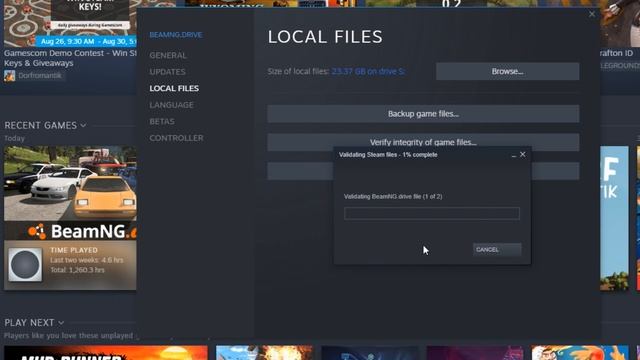
Task: Cancel the file validation dialog
Action: [497, 249]
